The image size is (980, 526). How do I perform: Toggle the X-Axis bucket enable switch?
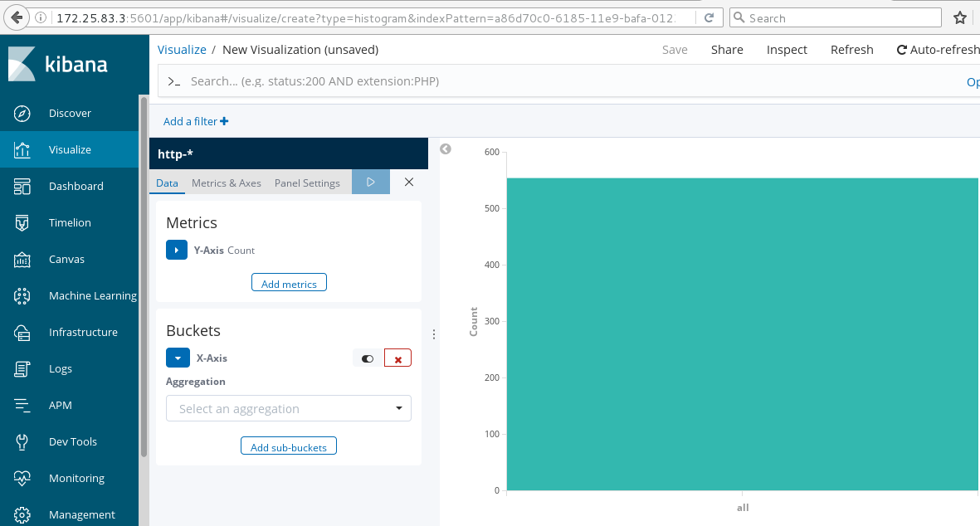point(368,358)
